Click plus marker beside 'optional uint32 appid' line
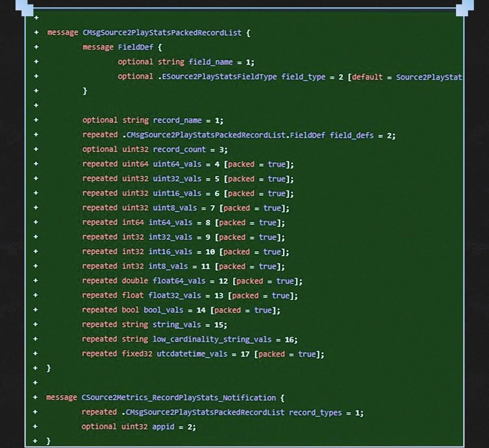This screenshot has width=489, height=448. point(36,426)
